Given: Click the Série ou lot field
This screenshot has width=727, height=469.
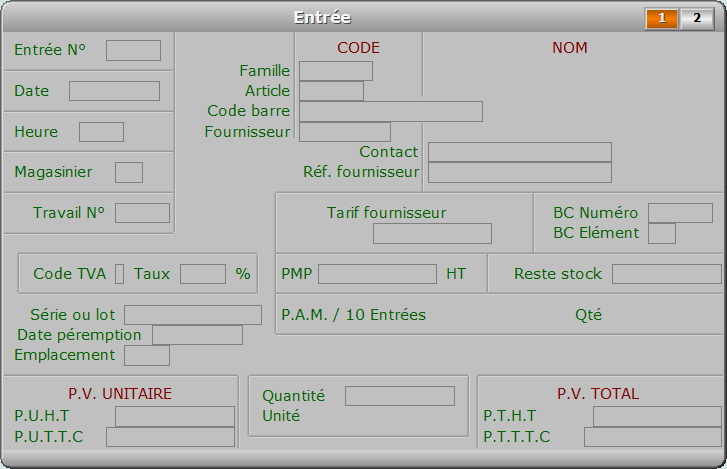Looking at the screenshot, I should pos(193,315).
